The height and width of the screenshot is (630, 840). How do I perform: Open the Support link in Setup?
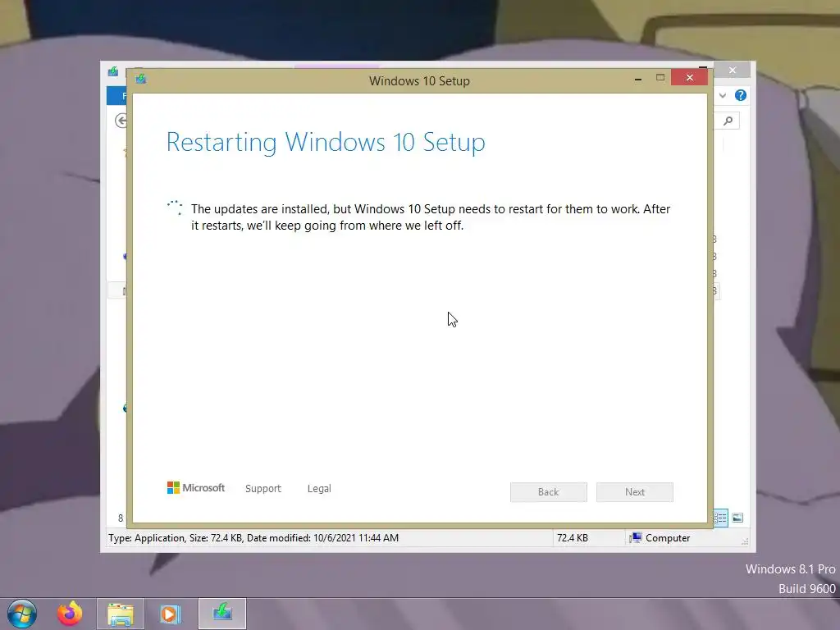pos(263,489)
